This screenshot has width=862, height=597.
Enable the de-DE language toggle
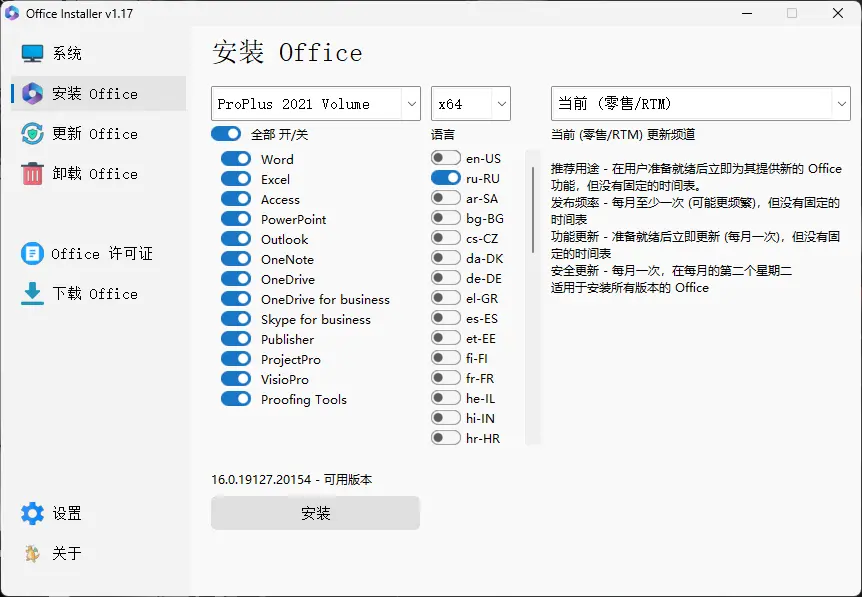[446, 278]
